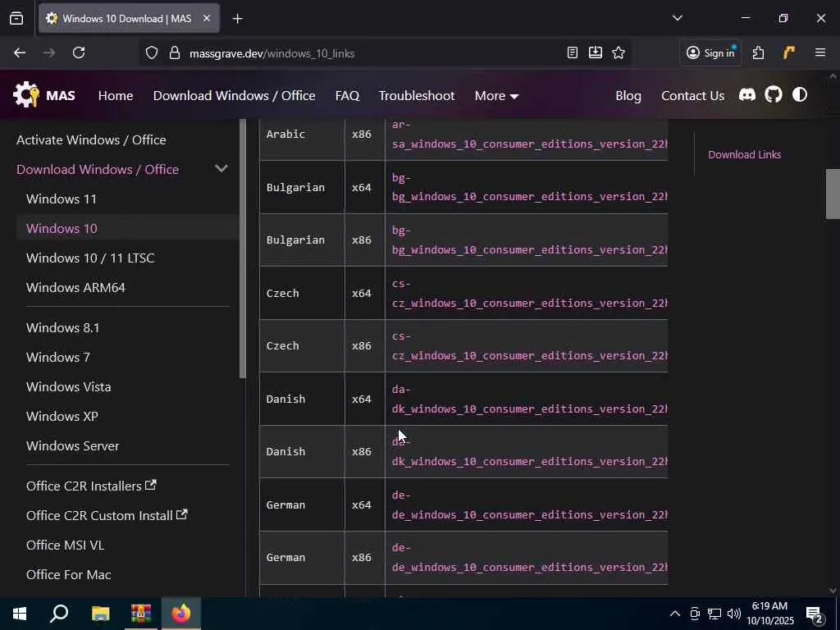This screenshot has width=840, height=630.
Task: Open Windows taskbar search icon
Action: 59,614
